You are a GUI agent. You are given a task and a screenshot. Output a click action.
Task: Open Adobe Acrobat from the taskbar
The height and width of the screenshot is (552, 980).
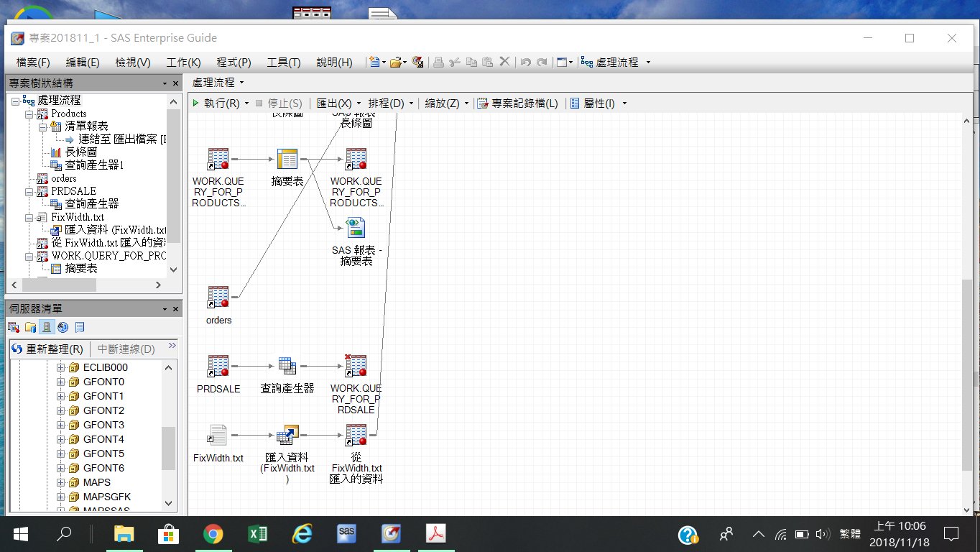436,533
